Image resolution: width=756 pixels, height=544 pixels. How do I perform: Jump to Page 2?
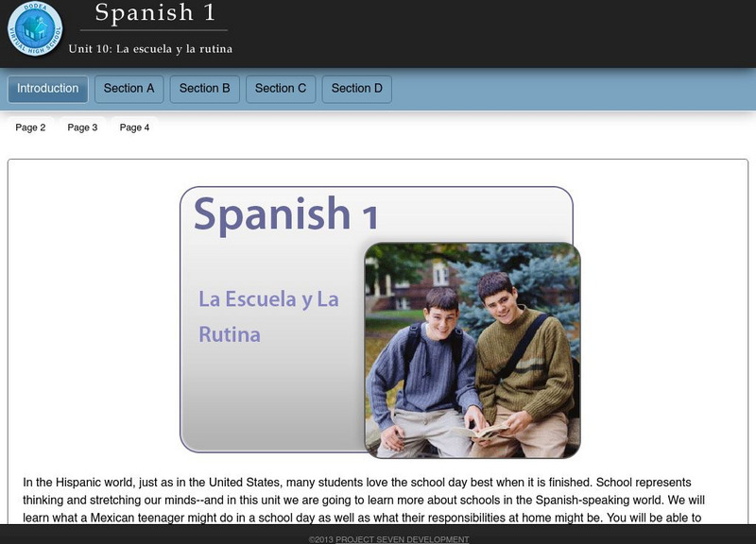(30, 127)
